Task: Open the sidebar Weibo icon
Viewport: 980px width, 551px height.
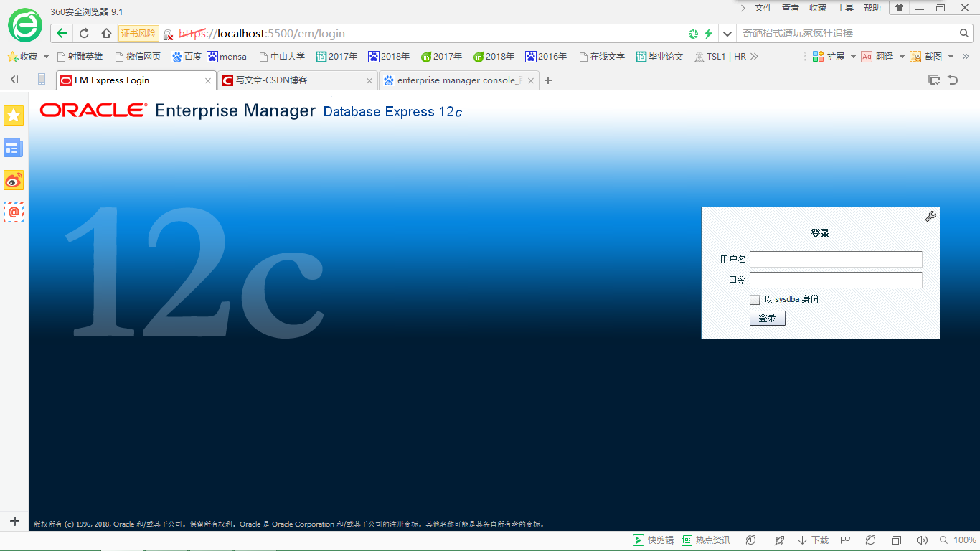Action: click(x=14, y=180)
